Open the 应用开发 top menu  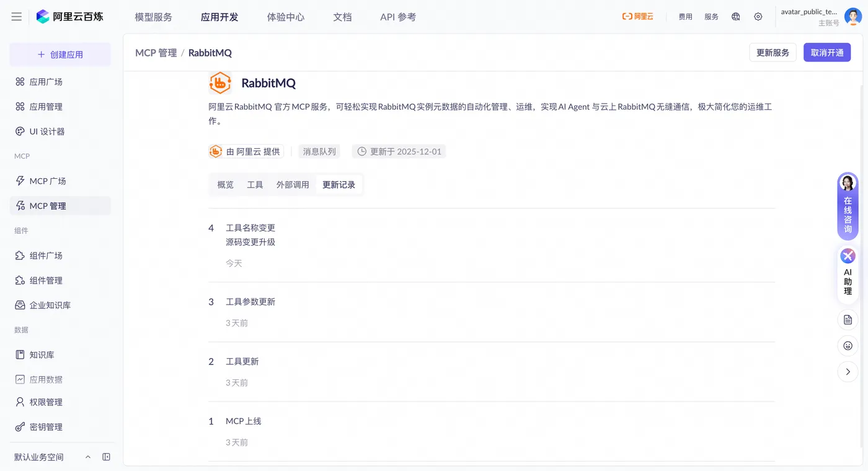[219, 17]
